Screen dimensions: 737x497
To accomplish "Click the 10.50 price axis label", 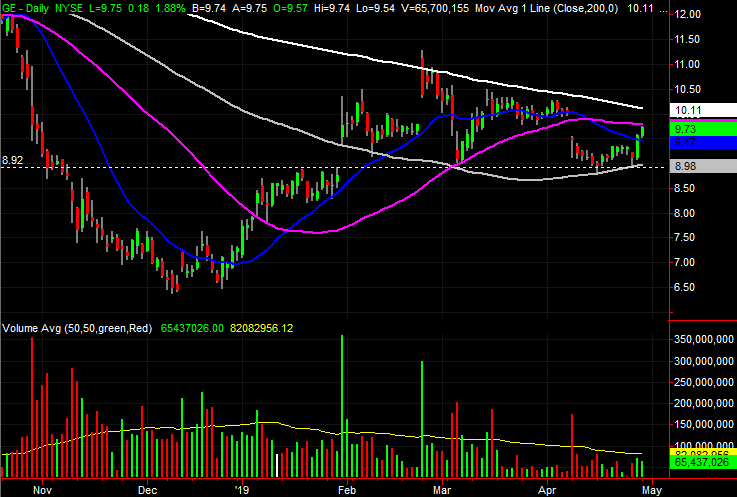I will (x=687, y=89).
